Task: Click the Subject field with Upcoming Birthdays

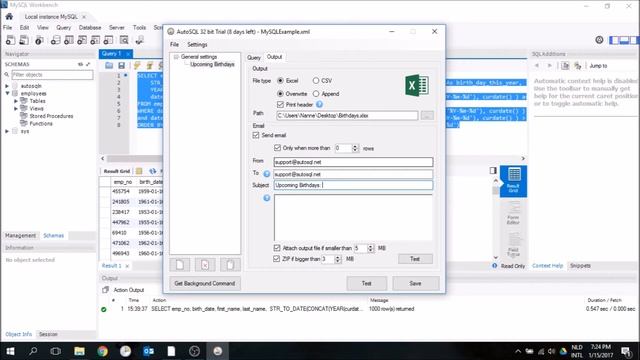Action: coord(353,185)
